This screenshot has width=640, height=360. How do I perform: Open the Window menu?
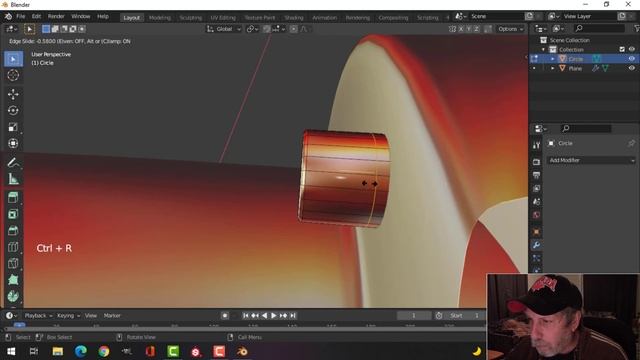(x=80, y=16)
